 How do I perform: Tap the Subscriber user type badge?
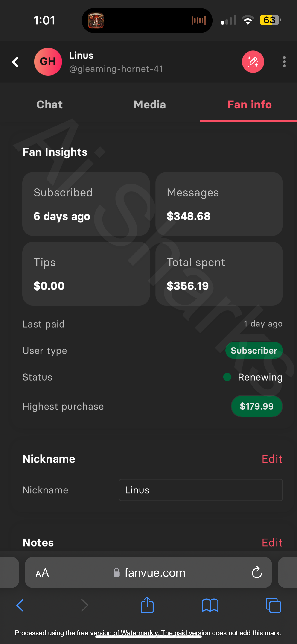(254, 351)
